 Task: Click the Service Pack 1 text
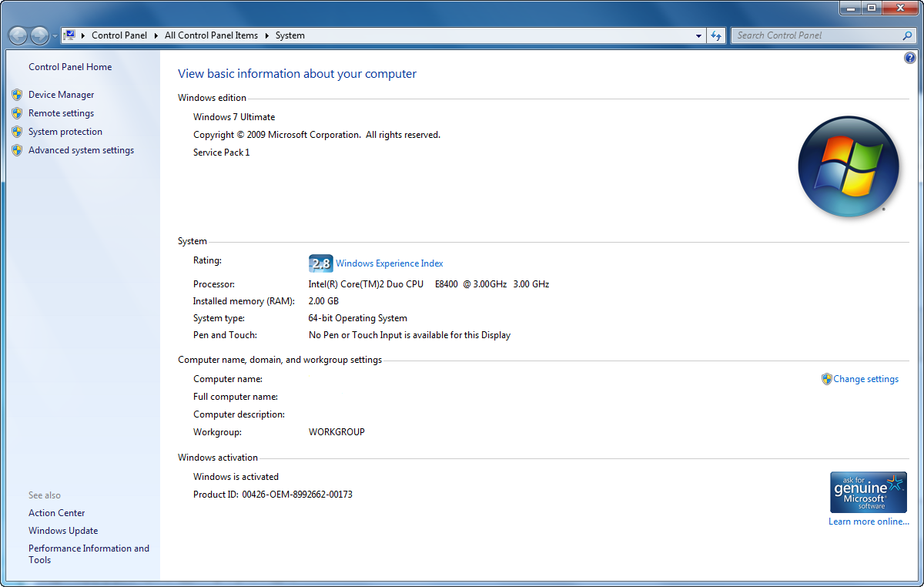[222, 153]
